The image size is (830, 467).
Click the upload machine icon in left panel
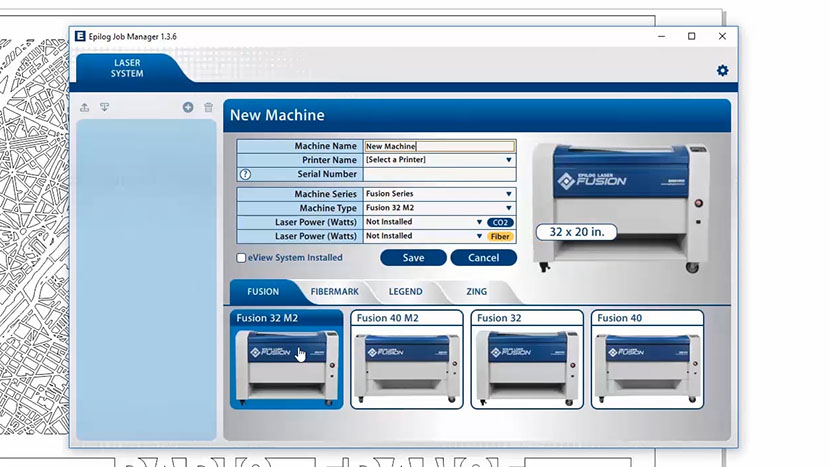tap(85, 107)
